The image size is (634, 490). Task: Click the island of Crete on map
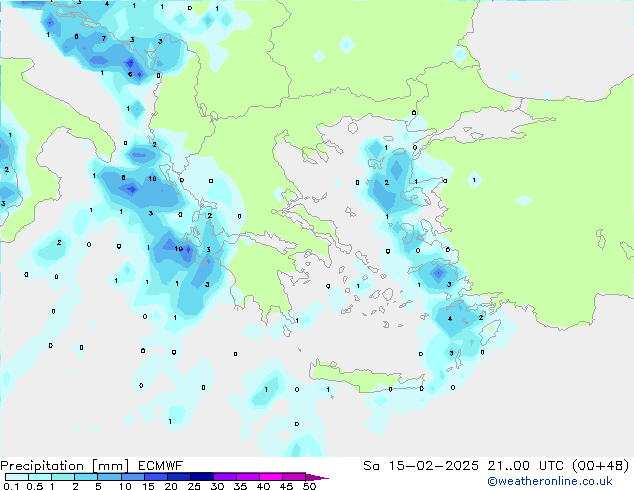(x=366, y=377)
